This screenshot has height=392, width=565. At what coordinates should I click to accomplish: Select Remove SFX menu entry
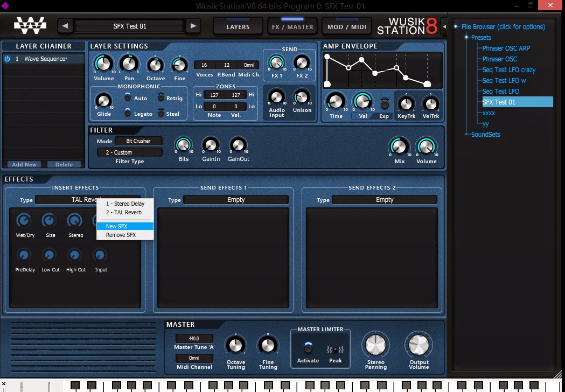click(125, 235)
